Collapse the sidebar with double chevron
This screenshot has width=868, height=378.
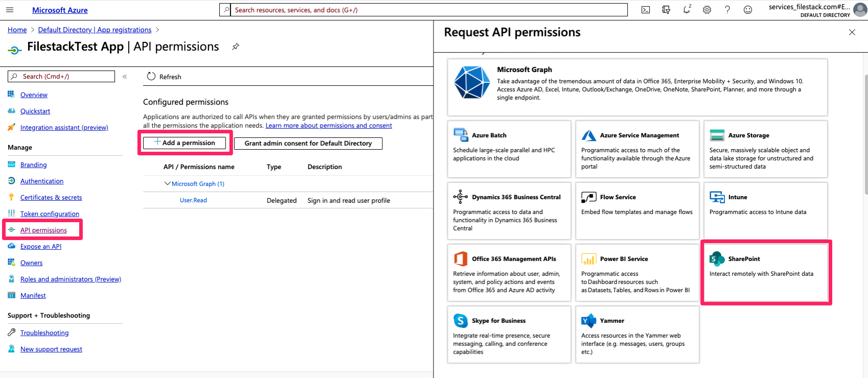[125, 77]
